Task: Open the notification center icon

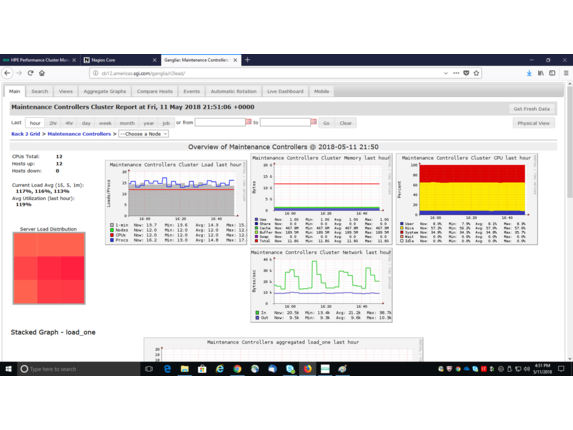Action: pos(561,369)
